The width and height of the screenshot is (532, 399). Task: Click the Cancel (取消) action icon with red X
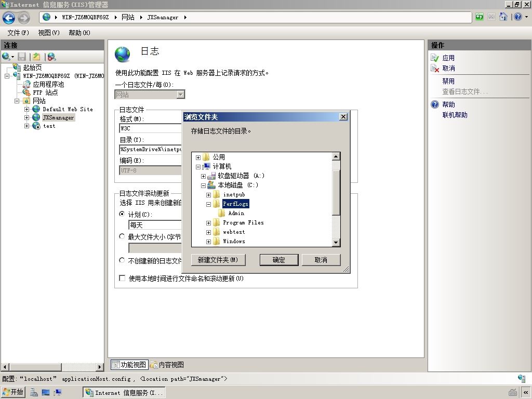[x=435, y=68]
